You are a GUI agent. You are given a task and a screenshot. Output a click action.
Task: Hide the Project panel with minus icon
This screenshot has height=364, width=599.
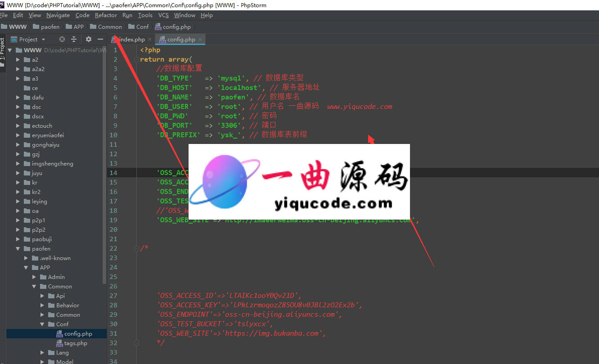[100, 40]
